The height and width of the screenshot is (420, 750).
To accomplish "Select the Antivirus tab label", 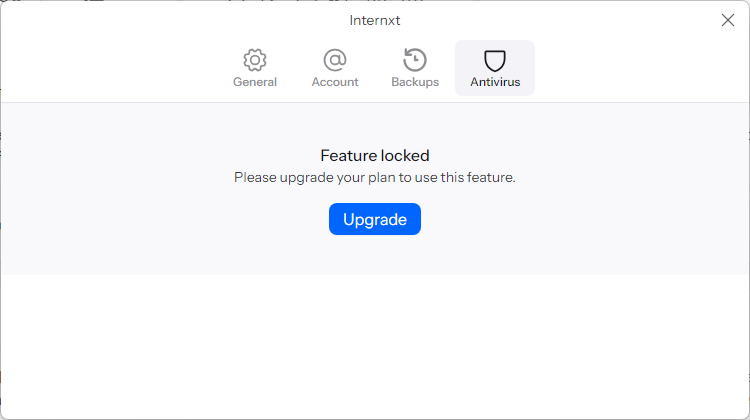I will pyautogui.click(x=495, y=82).
